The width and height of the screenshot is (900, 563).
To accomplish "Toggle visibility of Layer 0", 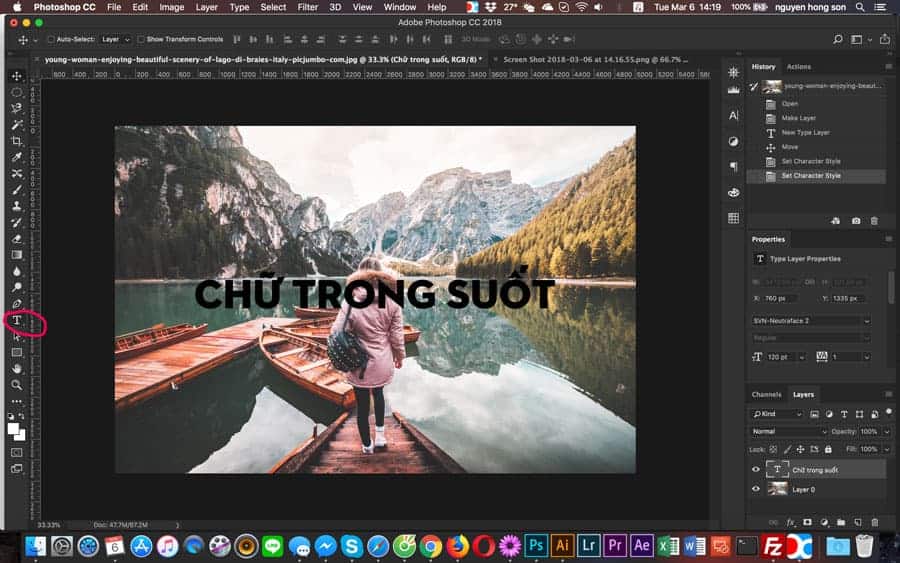I will tap(755, 489).
